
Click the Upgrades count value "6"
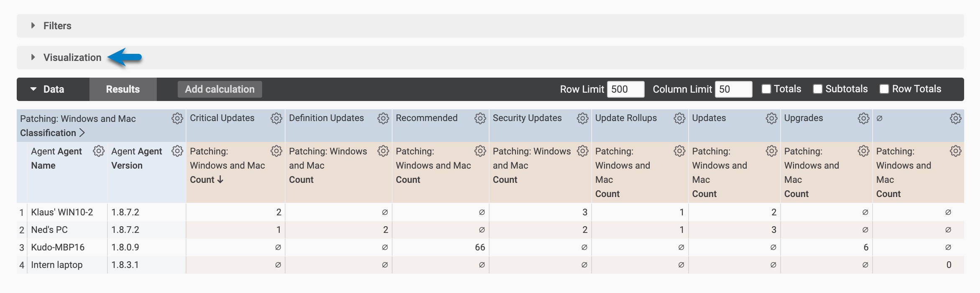[x=866, y=247]
